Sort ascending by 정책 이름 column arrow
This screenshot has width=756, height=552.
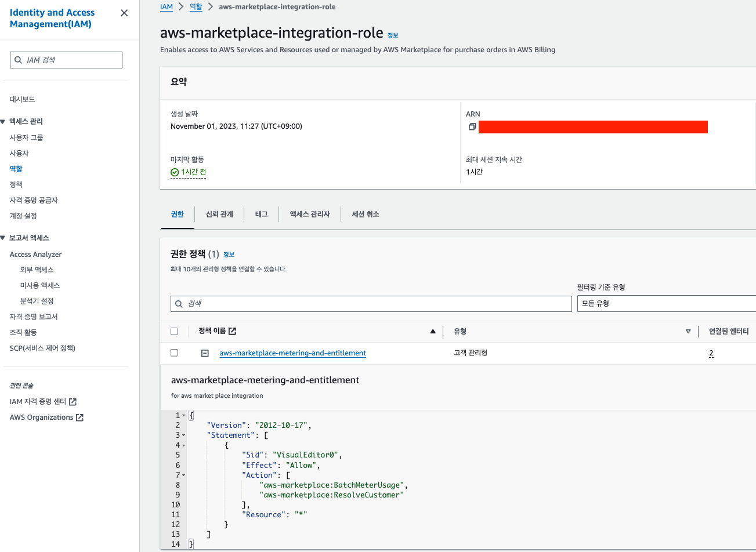pyautogui.click(x=432, y=331)
